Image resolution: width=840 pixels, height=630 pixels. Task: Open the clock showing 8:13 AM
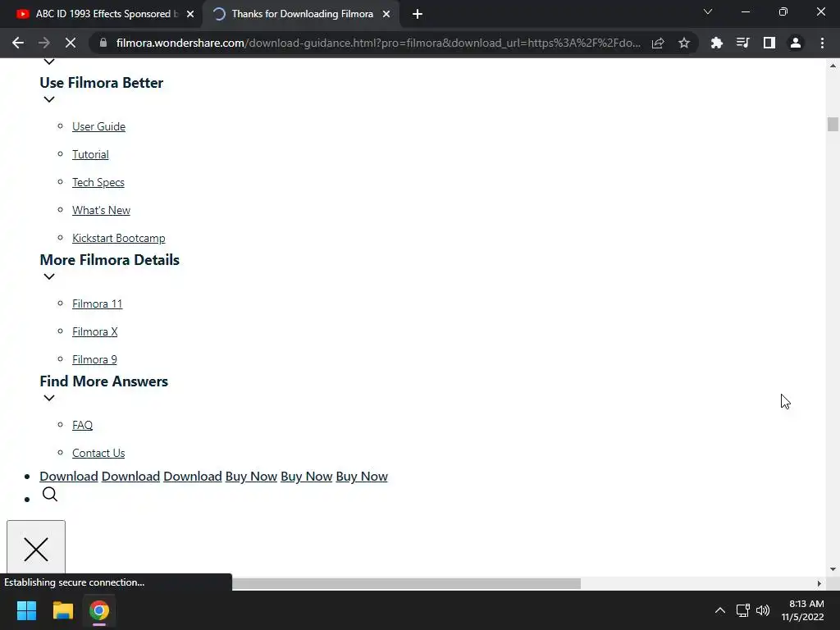point(802,610)
